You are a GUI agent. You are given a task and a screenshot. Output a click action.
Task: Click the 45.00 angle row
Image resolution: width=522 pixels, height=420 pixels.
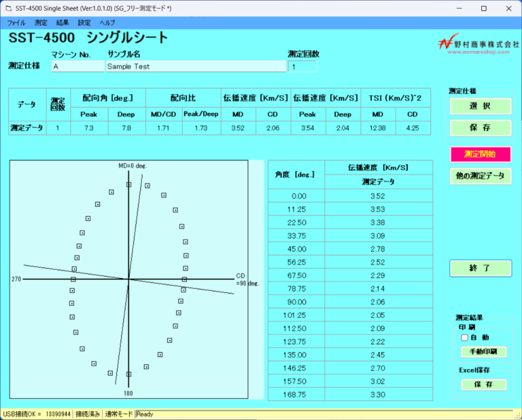click(x=350, y=249)
